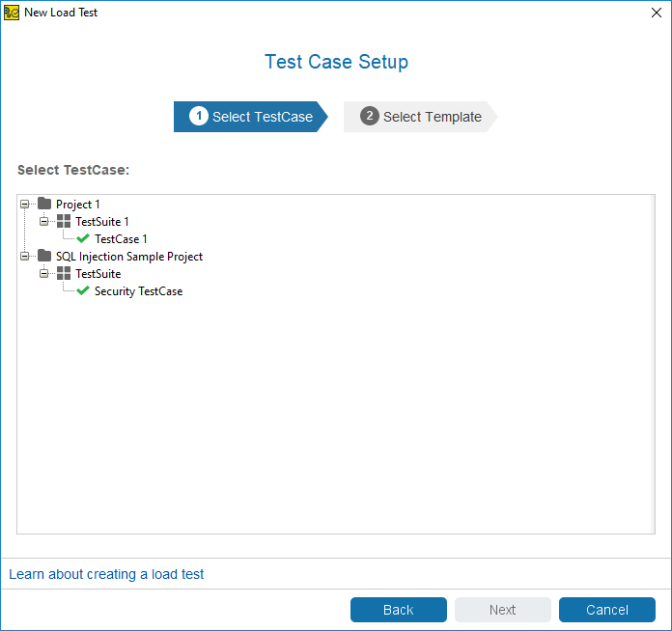Click the green checkmark beside TestCase 1
The width and height of the screenshot is (672, 631).
[x=83, y=238]
